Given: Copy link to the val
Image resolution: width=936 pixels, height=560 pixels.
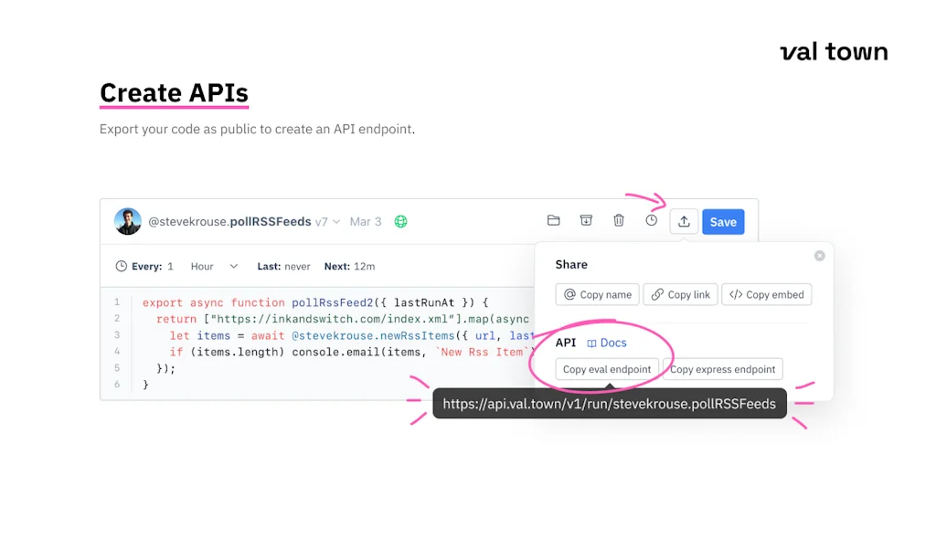Looking at the screenshot, I should (x=680, y=294).
